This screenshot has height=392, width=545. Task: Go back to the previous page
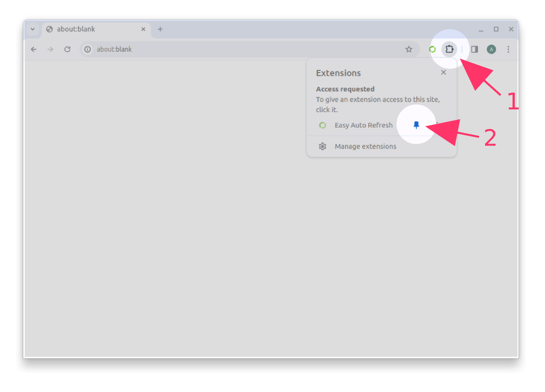[x=34, y=49]
